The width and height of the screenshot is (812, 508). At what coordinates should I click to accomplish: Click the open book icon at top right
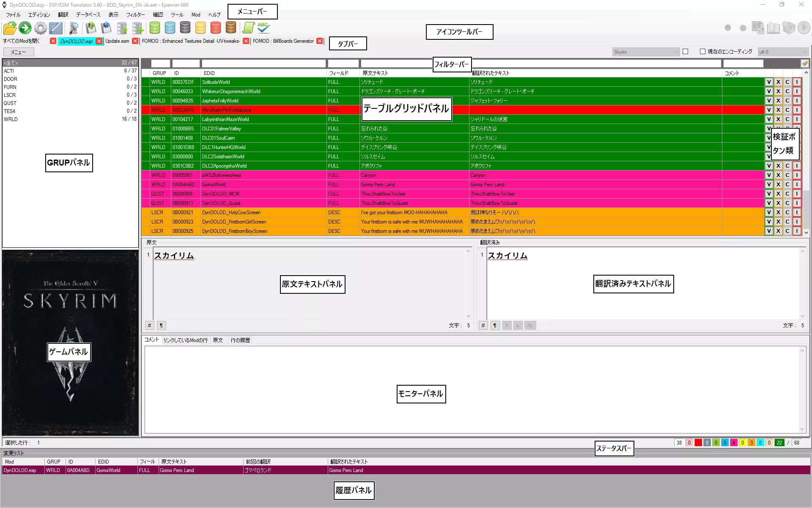pos(774,28)
